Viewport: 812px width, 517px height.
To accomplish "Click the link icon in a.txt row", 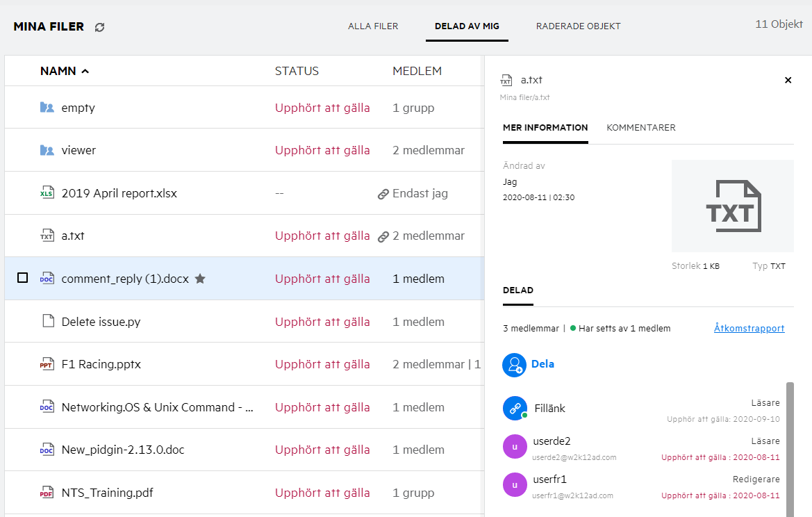I will tap(383, 236).
